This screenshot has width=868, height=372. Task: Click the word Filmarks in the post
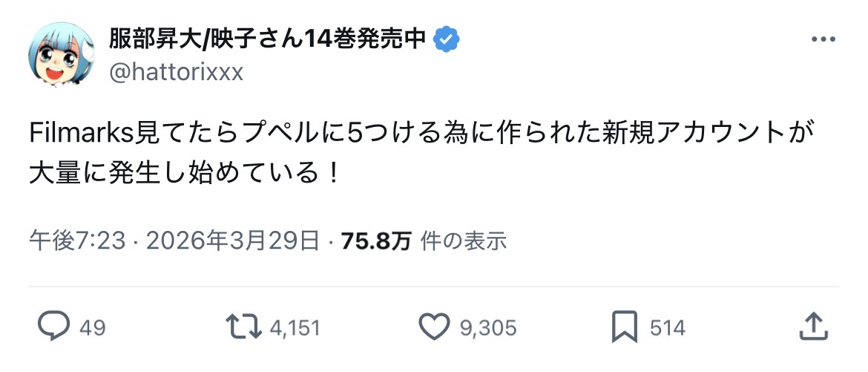[x=79, y=133]
